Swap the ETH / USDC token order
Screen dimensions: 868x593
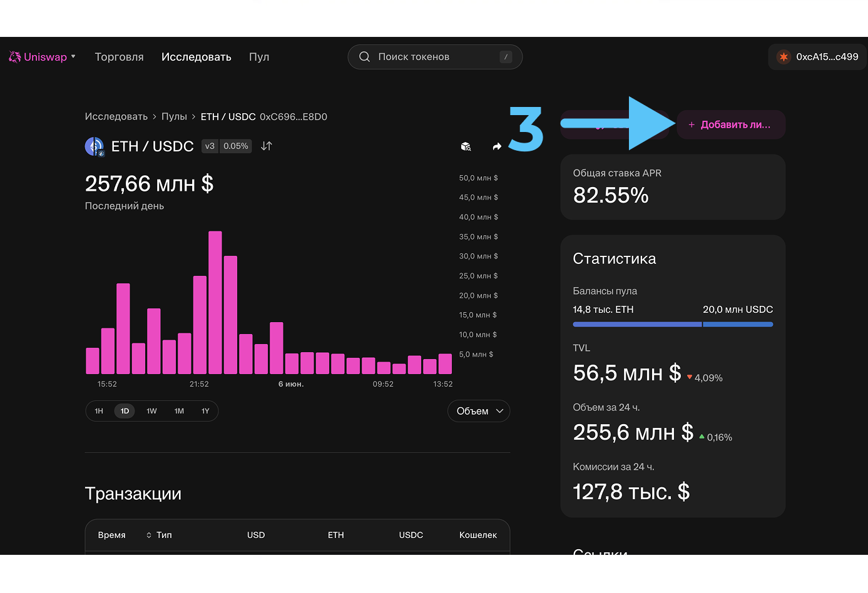pyautogui.click(x=267, y=146)
